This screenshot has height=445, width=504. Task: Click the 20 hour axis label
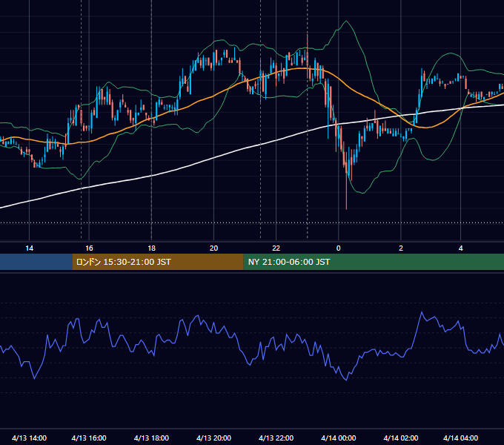213,248
